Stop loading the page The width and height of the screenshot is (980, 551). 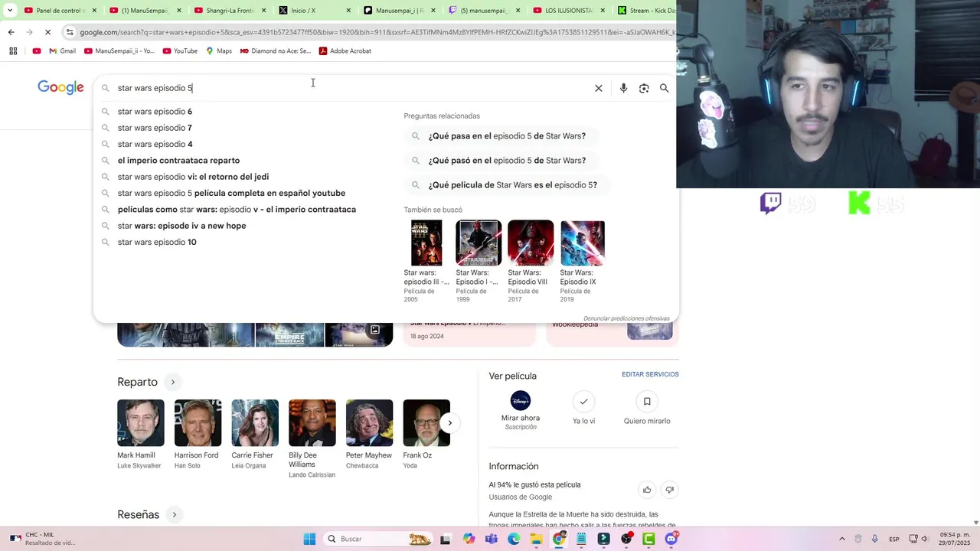pos(47,32)
